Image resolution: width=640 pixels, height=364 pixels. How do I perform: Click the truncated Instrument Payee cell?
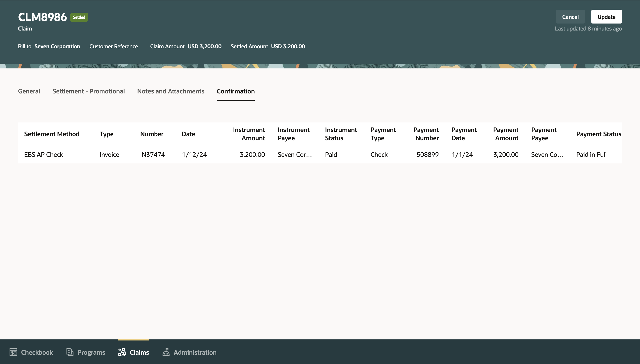(x=295, y=154)
